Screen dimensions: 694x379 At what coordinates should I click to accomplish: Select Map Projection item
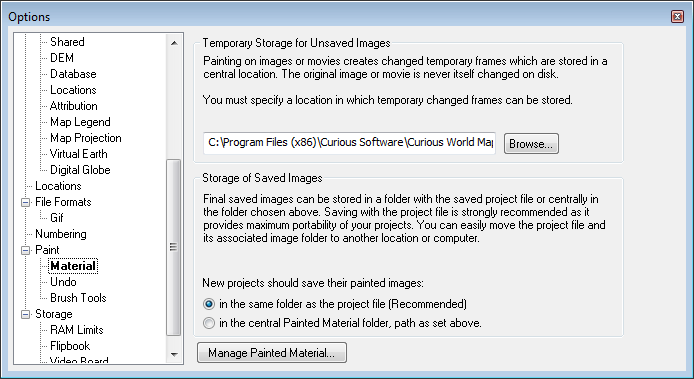86,138
